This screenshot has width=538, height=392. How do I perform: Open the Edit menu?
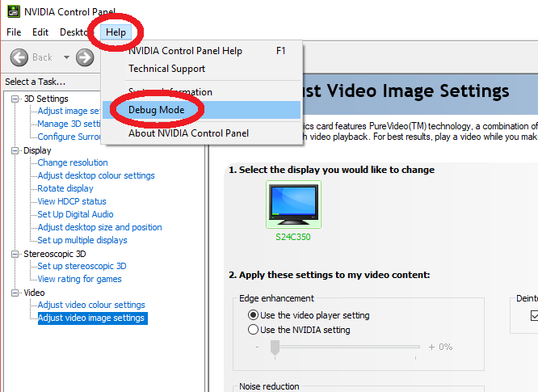point(40,32)
